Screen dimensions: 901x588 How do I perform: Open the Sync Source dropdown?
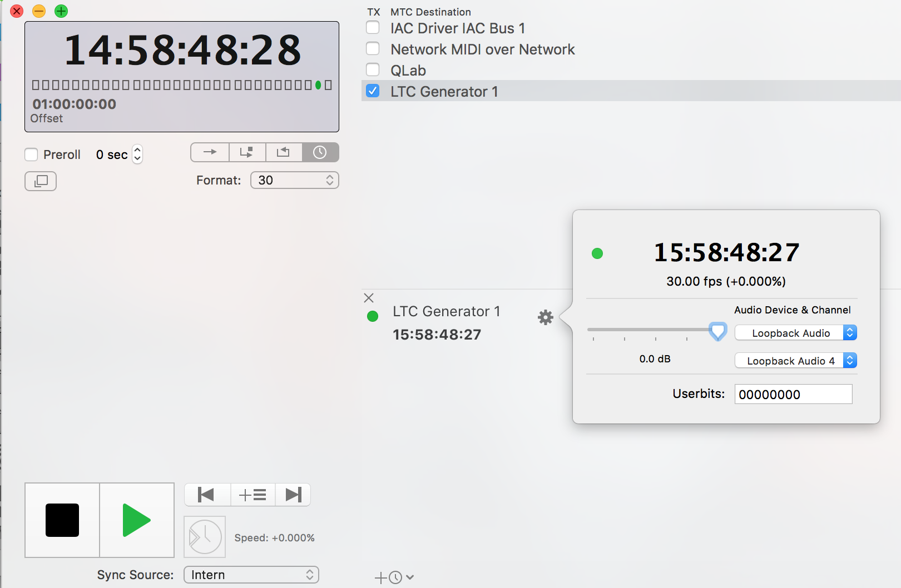251,575
